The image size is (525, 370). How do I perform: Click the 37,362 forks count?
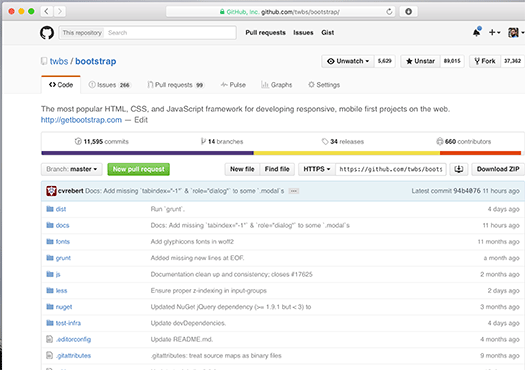point(512,61)
